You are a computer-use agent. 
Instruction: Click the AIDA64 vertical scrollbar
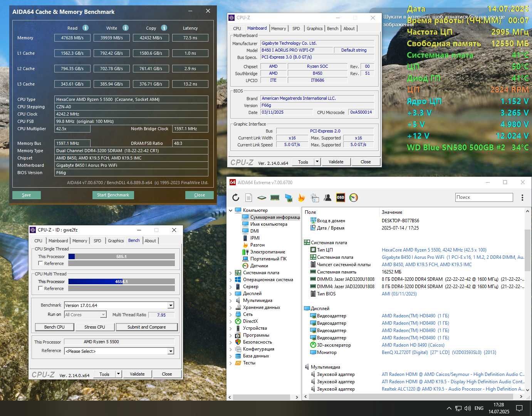pyautogui.click(x=527, y=250)
